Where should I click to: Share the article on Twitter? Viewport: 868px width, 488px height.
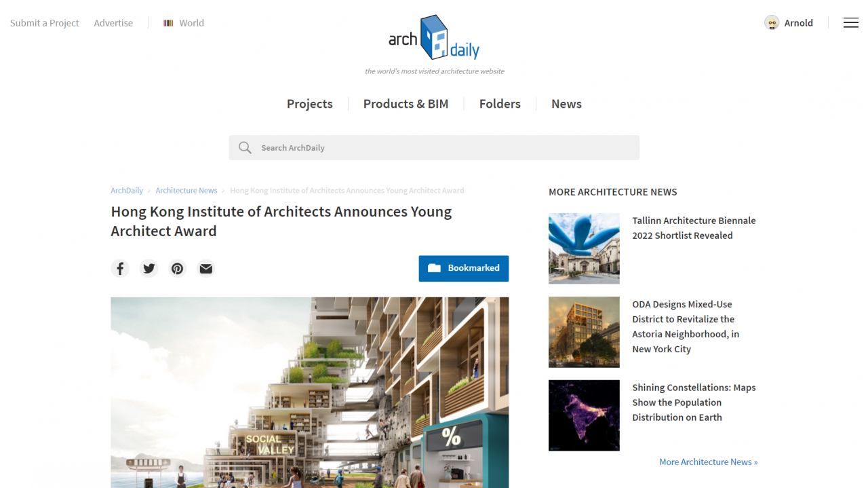(x=149, y=269)
